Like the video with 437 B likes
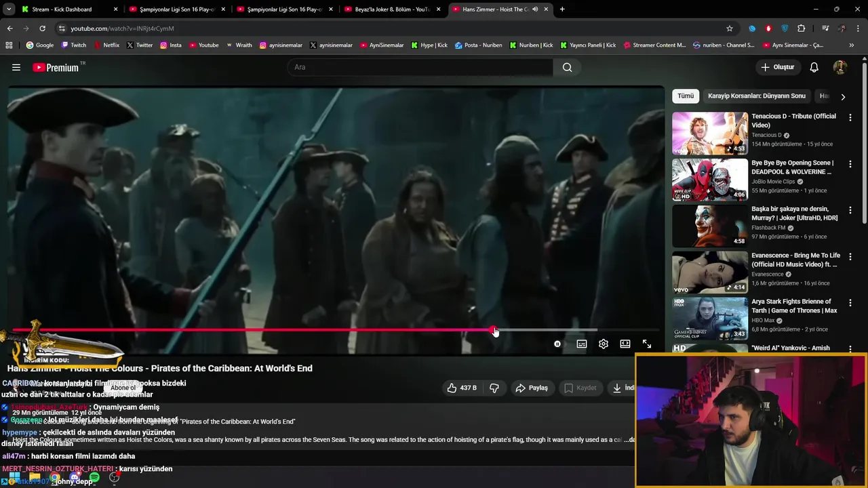 tap(461, 388)
